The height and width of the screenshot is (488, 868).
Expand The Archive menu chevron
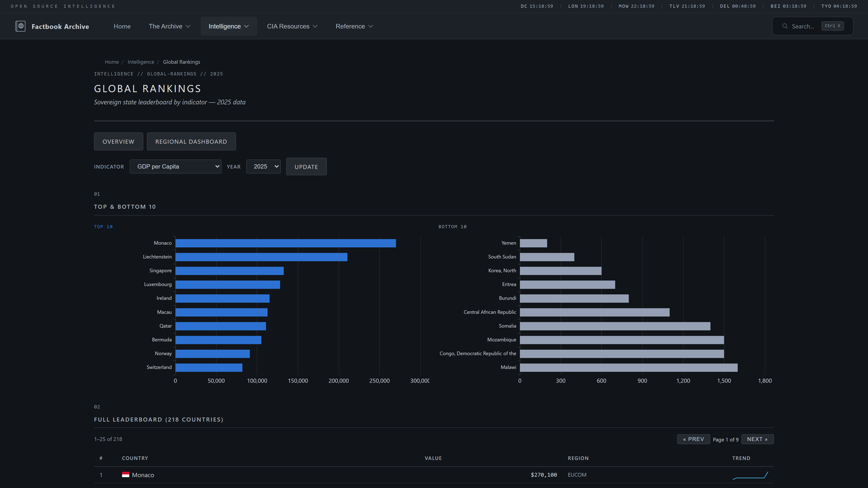click(x=188, y=26)
